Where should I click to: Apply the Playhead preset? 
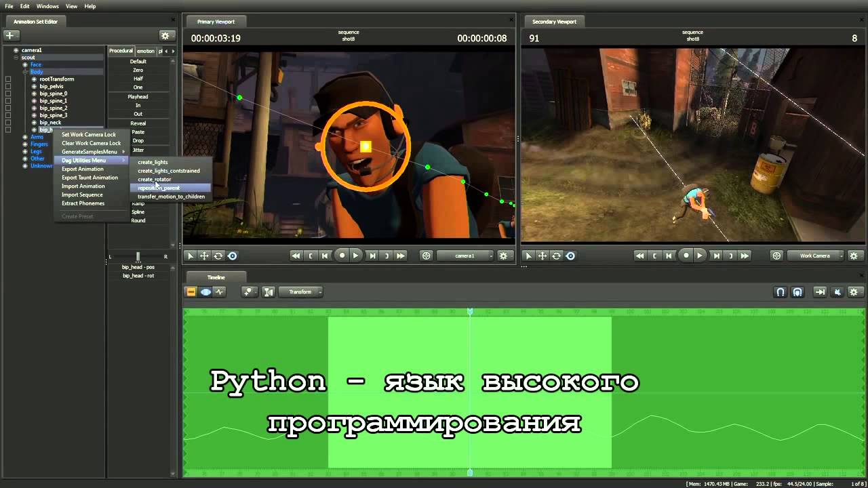(138, 97)
